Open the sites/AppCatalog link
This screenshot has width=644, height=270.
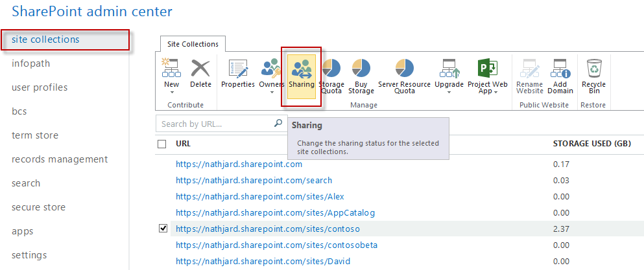coord(275,213)
